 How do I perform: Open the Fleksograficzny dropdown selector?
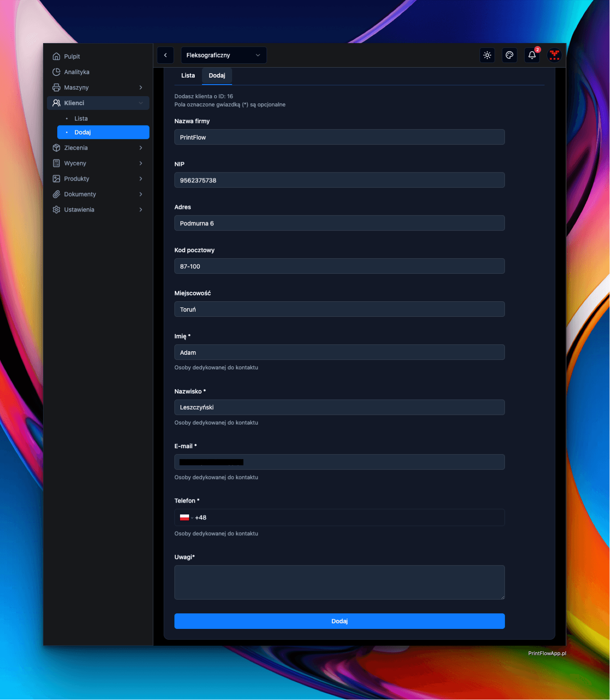(224, 55)
